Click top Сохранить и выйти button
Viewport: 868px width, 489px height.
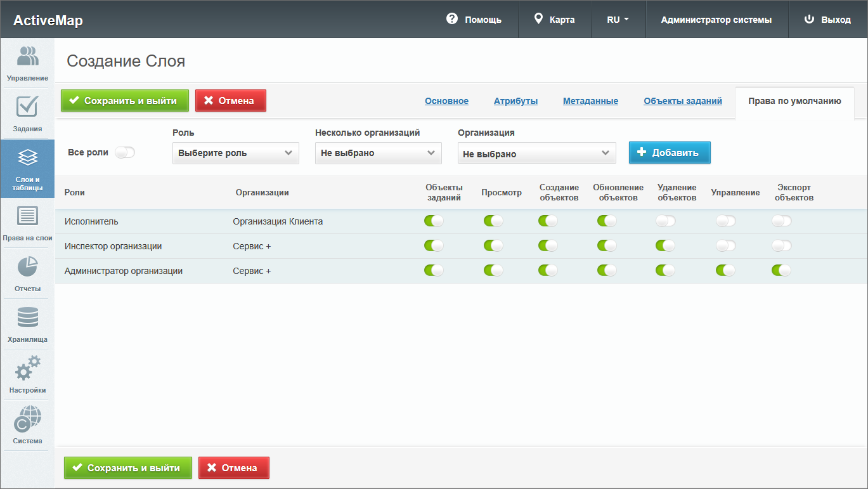124,100
